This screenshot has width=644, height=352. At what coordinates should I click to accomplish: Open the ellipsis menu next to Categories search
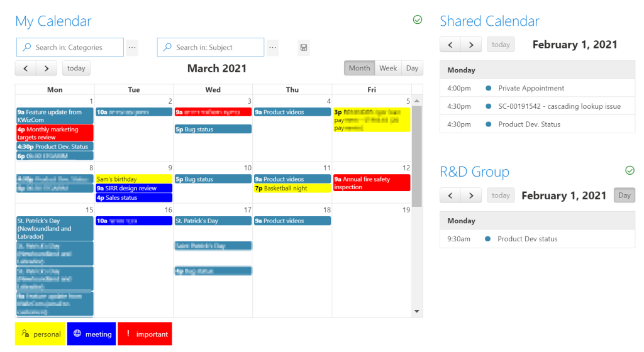(132, 48)
